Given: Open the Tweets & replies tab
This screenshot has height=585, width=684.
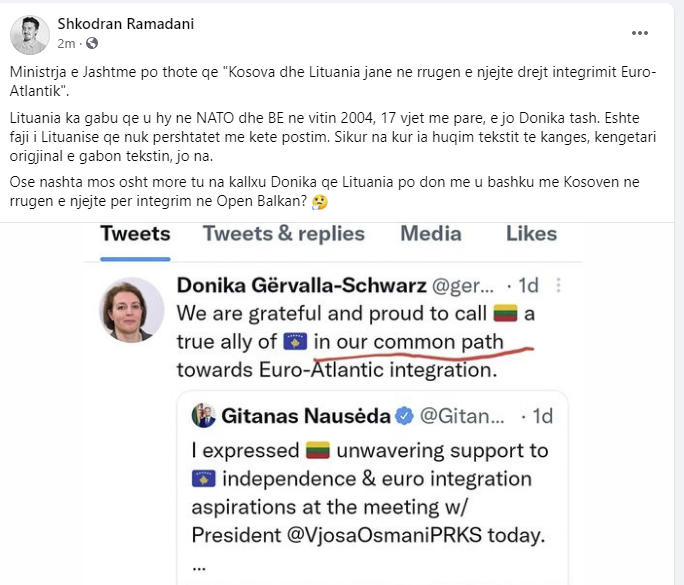Looking at the screenshot, I should click(x=285, y=233).
